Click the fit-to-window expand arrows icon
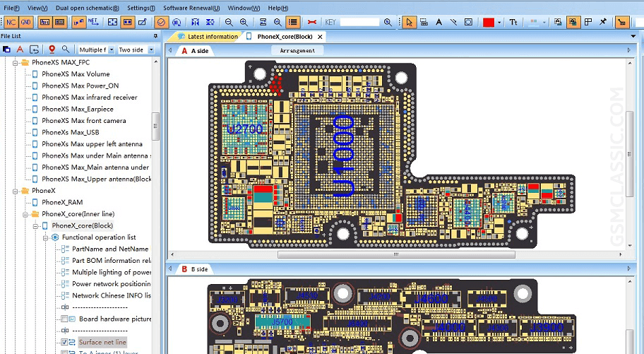This screenshot has height=354, width=644. click(112, 22)
